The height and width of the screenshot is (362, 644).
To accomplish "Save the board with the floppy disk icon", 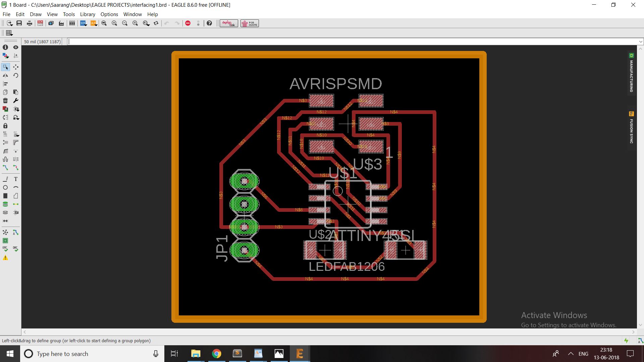I will coord(19,23).
